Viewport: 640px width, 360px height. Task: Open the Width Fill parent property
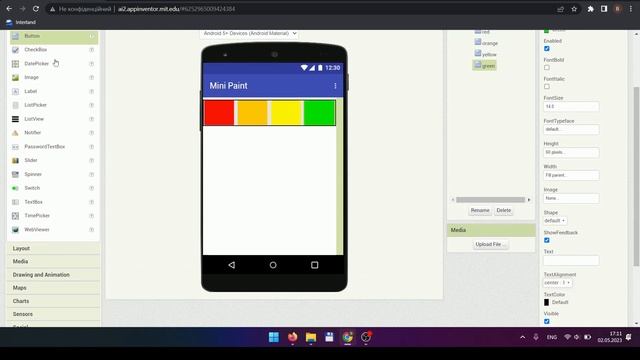[571, 175]
